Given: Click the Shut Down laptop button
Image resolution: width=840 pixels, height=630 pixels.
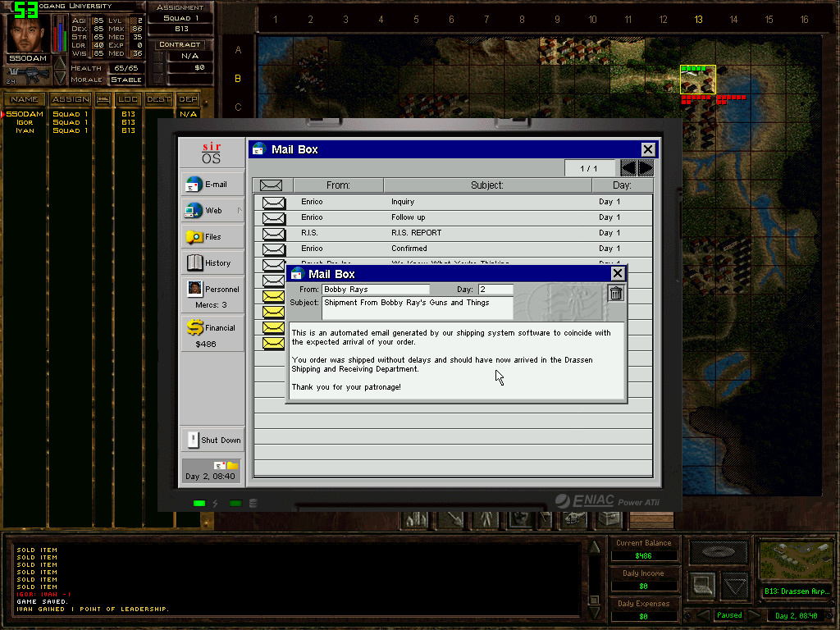Looking at the screenshot, I should [212, 440].
